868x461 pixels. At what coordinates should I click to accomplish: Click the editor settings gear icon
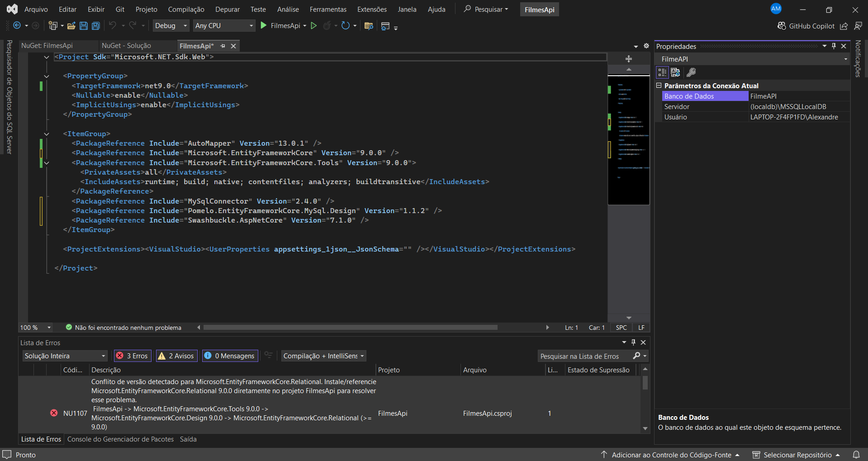(x=646, y=46)
